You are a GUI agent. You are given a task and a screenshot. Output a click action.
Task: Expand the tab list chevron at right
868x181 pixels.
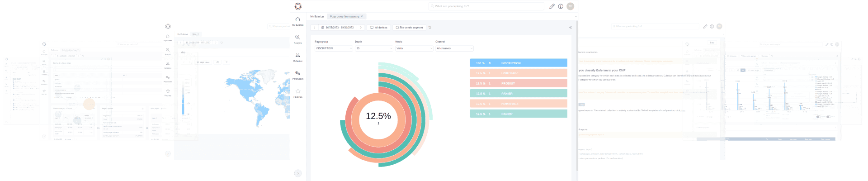point(576,16)
